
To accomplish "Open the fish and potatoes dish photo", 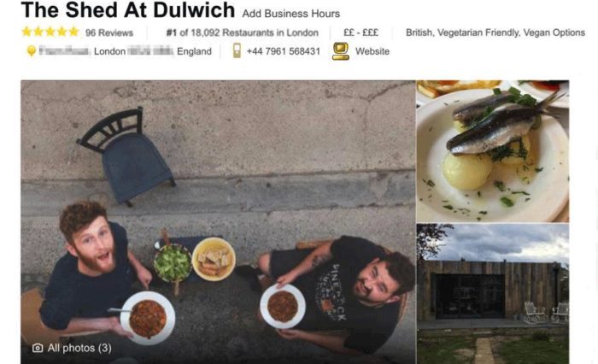I will pyautogui.click(x=493, y=151).
